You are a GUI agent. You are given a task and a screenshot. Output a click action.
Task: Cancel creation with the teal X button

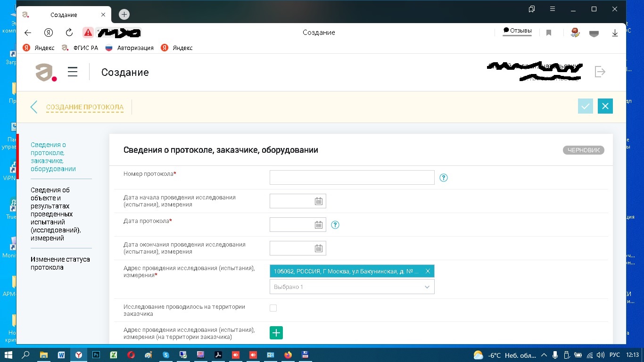605,107
